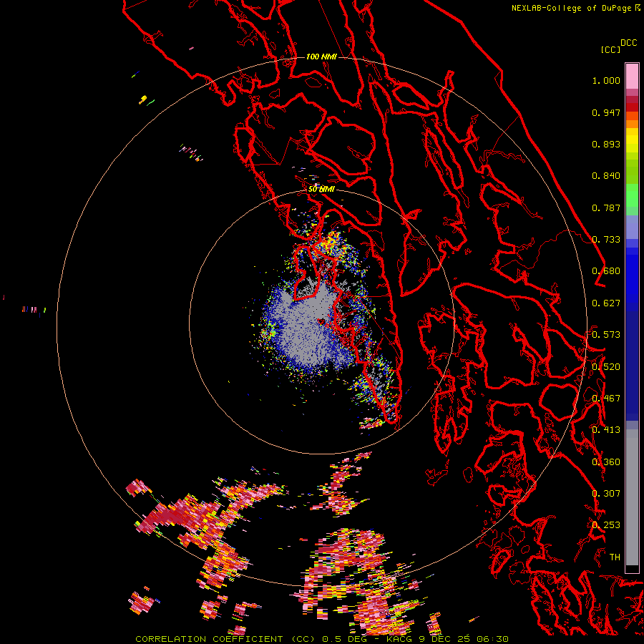Viewport: 644px width, 644px height.
Task: Pick the orange band on the color bar
Action: point(632,124)
